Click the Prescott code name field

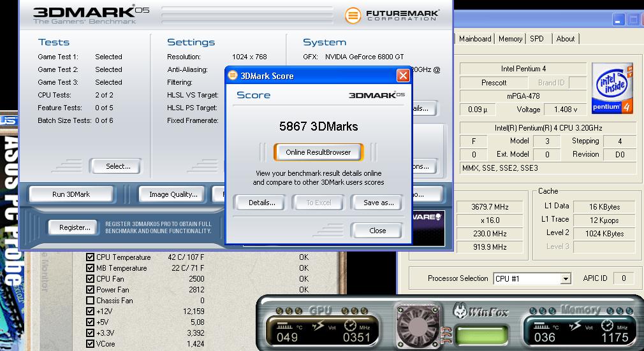494,83
